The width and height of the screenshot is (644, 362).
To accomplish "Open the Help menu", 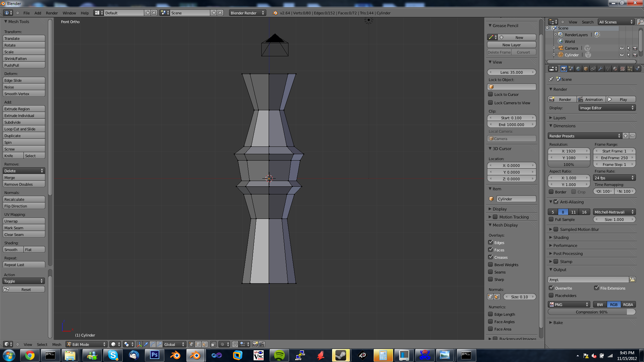I will 85,13.
